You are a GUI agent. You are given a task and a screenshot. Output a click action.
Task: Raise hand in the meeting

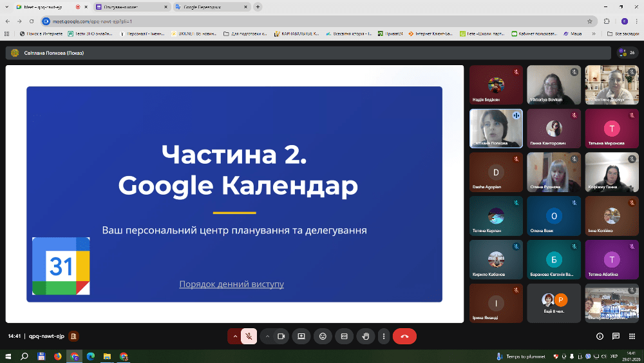366,336
